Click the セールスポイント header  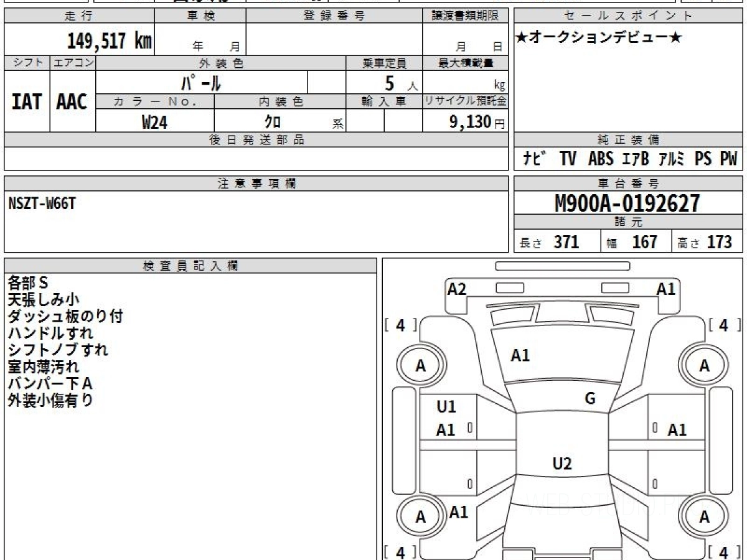pyautogui.click(x=629, y=16)
